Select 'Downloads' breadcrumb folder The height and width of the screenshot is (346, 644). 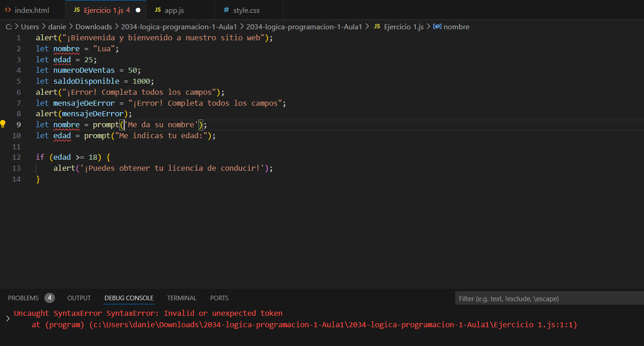click(x=94, y=27)
